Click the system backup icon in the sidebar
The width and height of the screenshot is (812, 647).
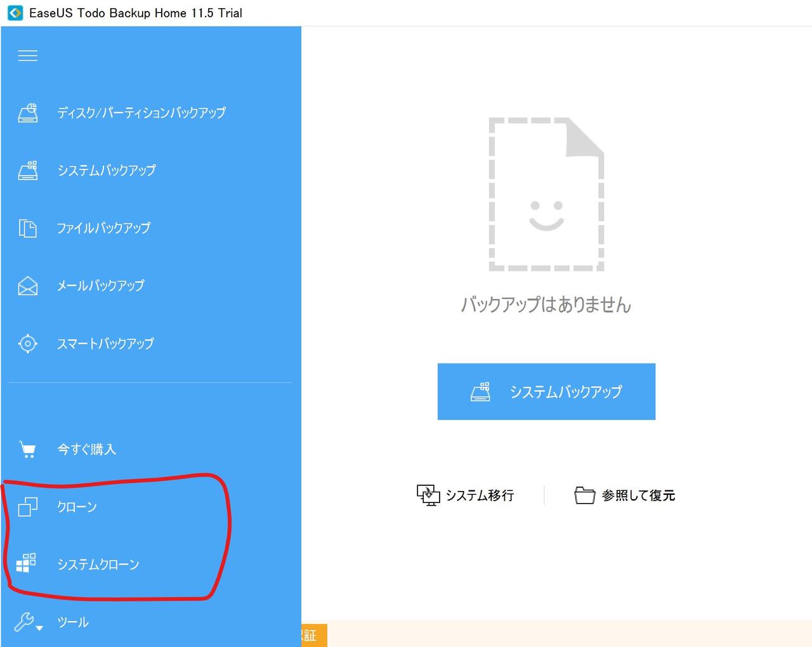tap(28, 171)
